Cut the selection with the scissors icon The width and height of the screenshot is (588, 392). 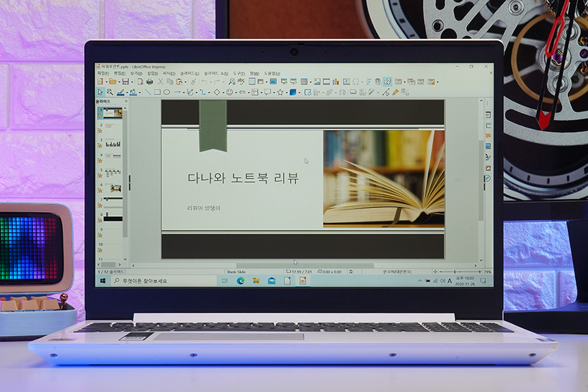pyautogui.click(x=160, y=82)
